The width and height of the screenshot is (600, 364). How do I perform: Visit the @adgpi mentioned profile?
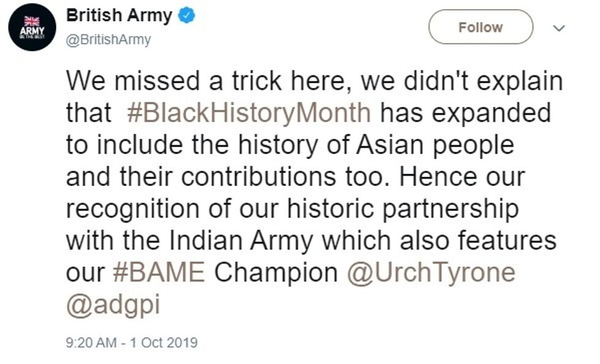pyautogui.click(x=113, y=304)
